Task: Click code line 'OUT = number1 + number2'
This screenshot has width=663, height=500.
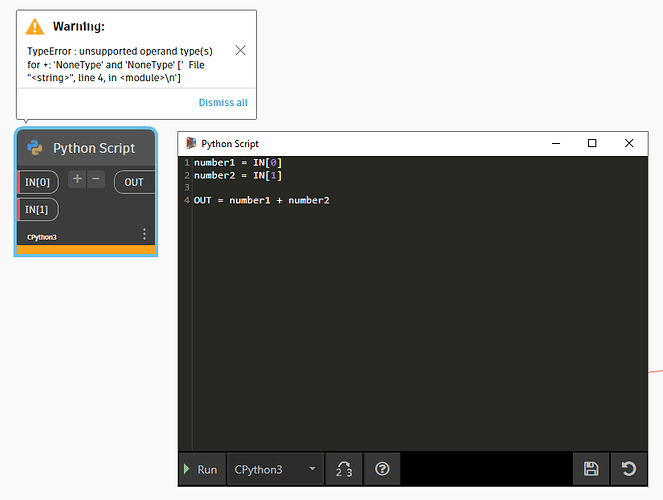Action: (x=261, y=200)
